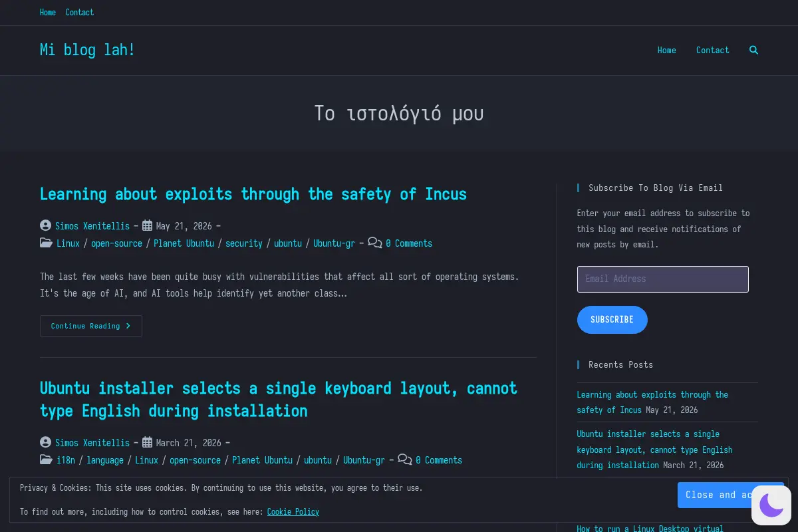Open 0 Comments link in Incus post
The width and height of the screenshot is (798, 532).
[409, 243]
